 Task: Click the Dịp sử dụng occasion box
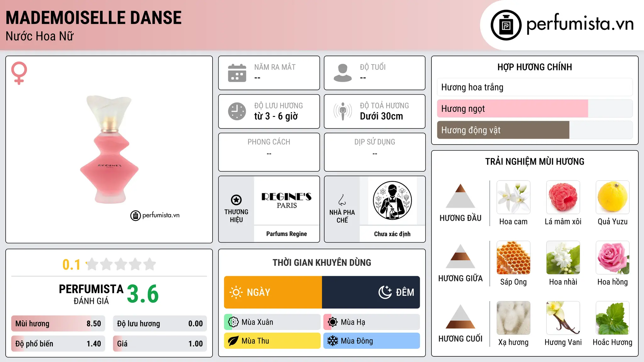tap(375, 152)
